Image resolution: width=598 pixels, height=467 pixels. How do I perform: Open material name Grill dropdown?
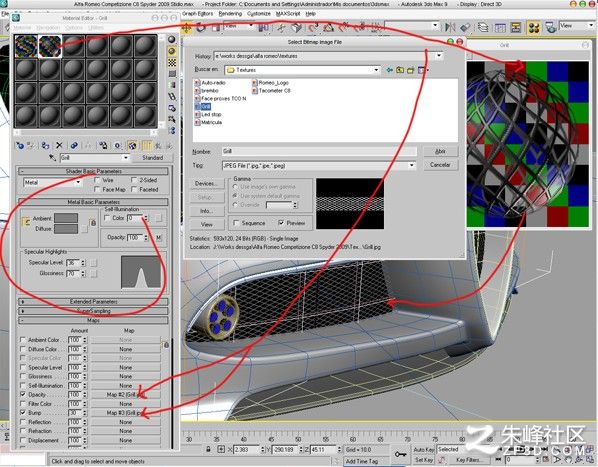(x=125, y=158)
